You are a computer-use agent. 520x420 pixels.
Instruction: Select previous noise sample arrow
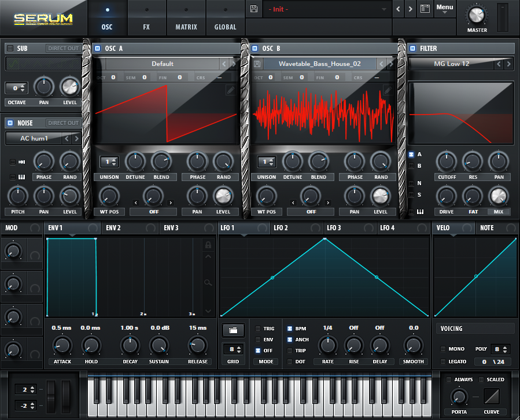[x=67, y=138]
